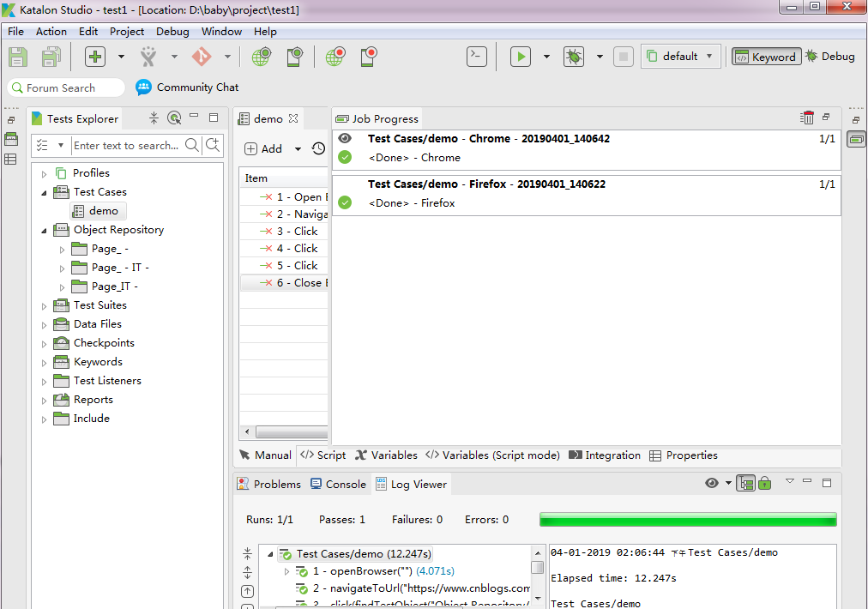
Task: Expand all log tree items icon
Action: (247, 572)
